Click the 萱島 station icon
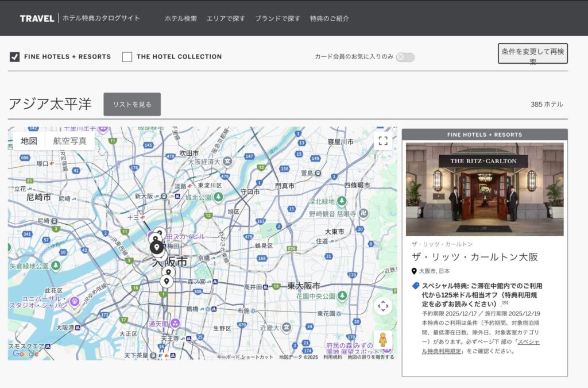 (x=318, y=173)
